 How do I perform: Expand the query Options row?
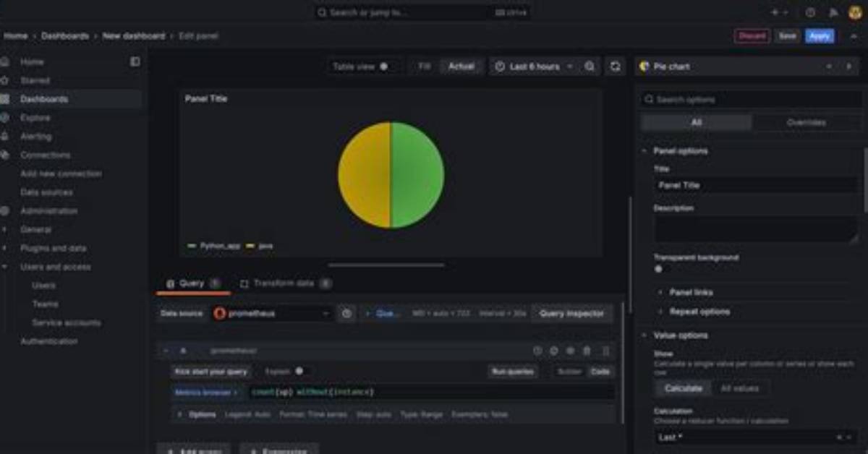point(202,415)
